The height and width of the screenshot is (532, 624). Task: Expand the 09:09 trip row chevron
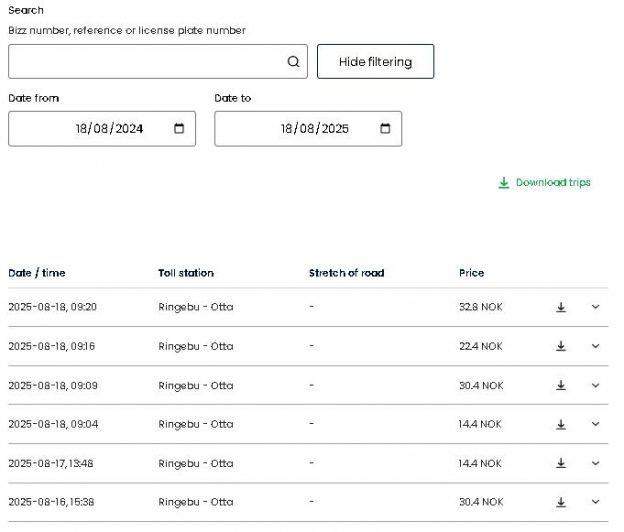tap(595, 385)
